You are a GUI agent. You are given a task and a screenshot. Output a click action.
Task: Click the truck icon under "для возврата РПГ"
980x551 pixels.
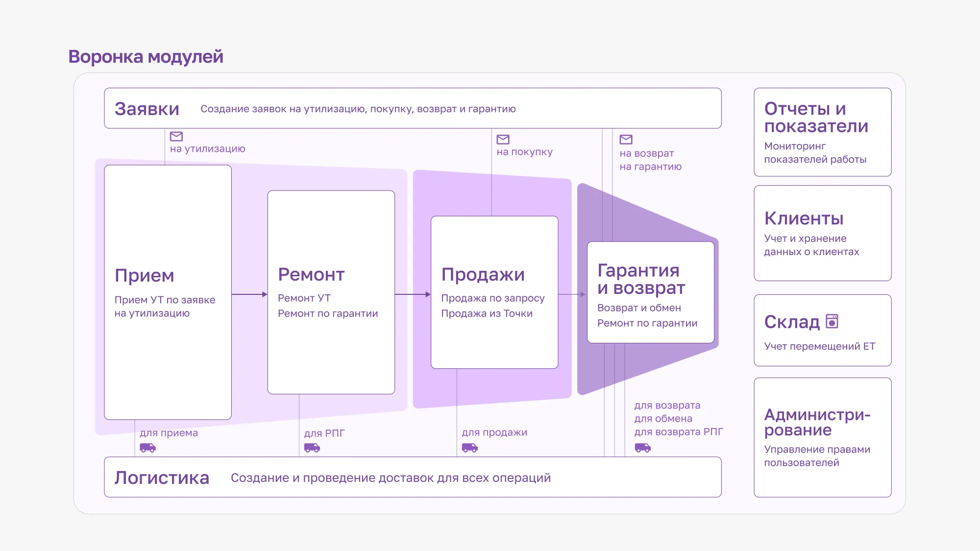[x=642, y=447]
